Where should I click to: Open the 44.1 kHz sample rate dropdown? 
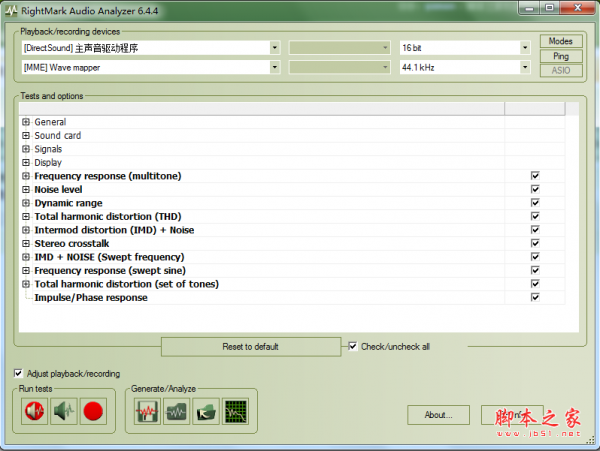coord(525,67)
